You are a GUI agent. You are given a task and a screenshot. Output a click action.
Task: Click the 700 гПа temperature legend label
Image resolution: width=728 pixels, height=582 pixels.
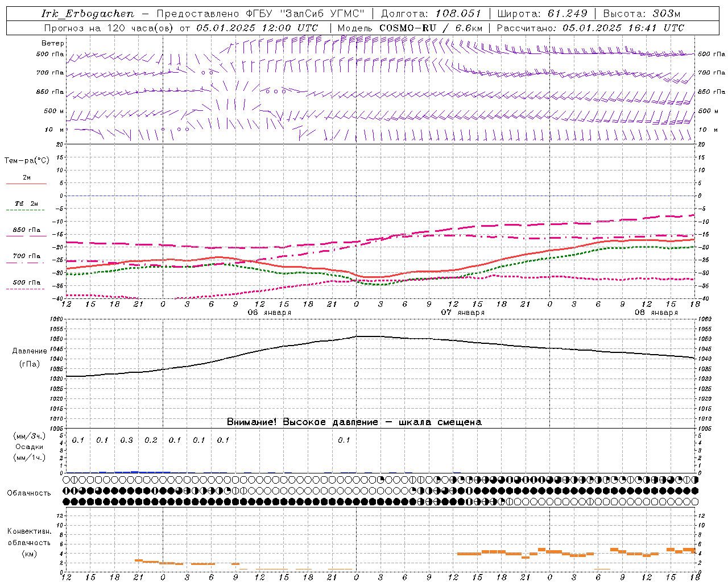tap(27, 256)
